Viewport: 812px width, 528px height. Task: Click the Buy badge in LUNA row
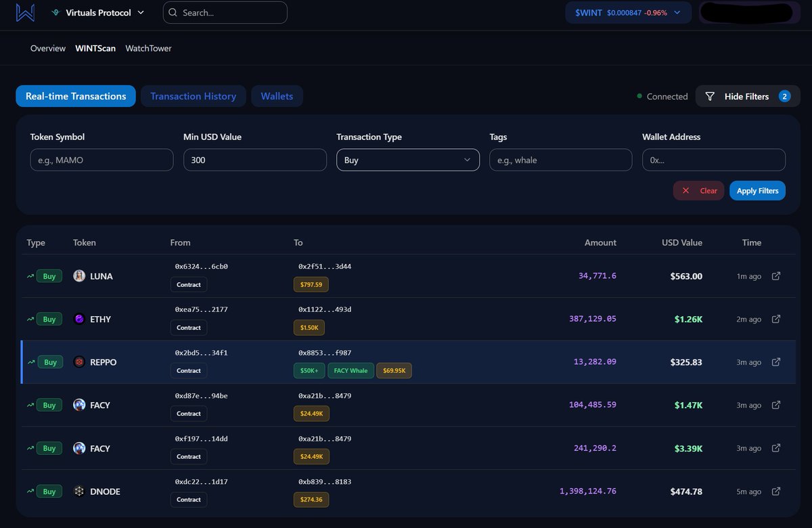[49, 276]
